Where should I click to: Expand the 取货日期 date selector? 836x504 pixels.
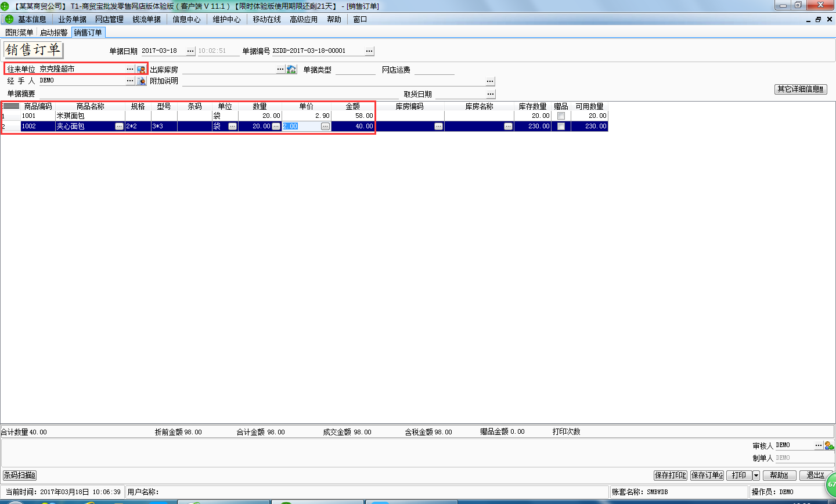(x=491, y=94)
